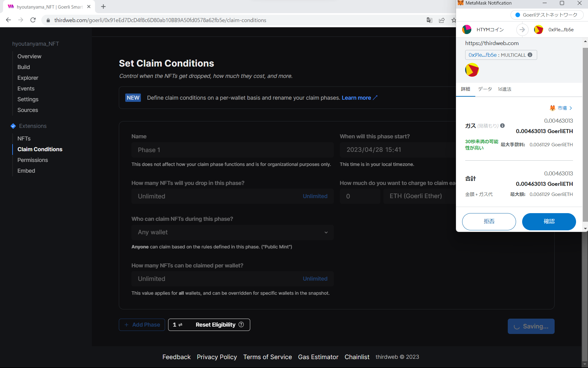Click the gas estimate info icon
588x368 pixels.
pos(503,125)
